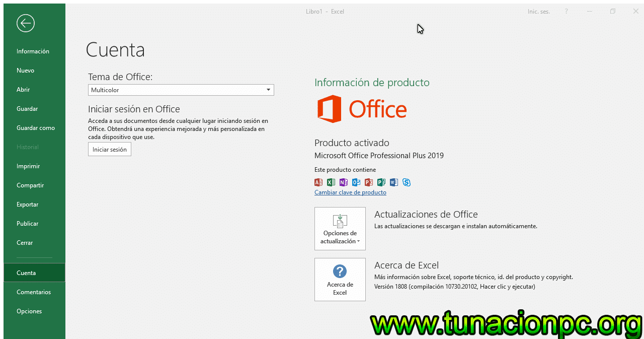Click the Outlook app icon

coord(356,182)
